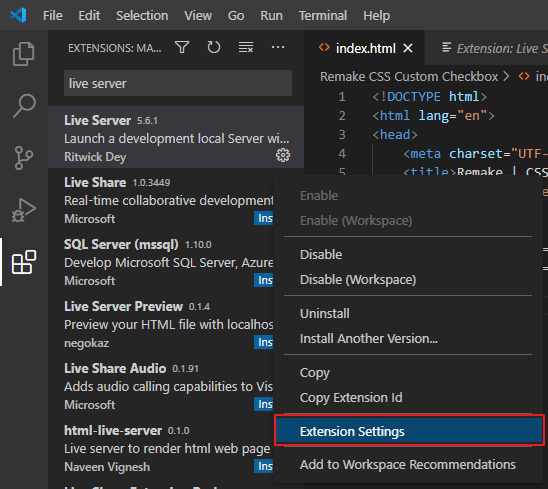Screen dimensions: 548x489
Task: Select Add to Workspace Recommendations
Action: (x=408, y=465)
